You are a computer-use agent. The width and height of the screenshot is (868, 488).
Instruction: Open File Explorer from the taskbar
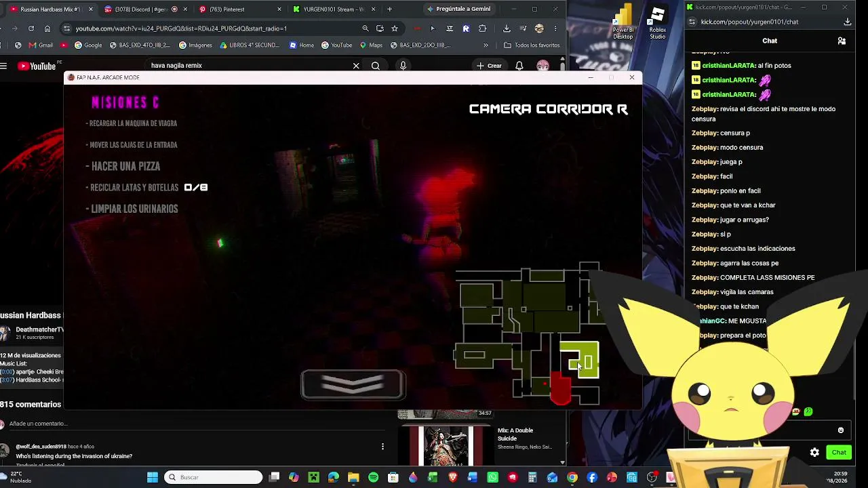pyautogui.click(x=353, y=478)
